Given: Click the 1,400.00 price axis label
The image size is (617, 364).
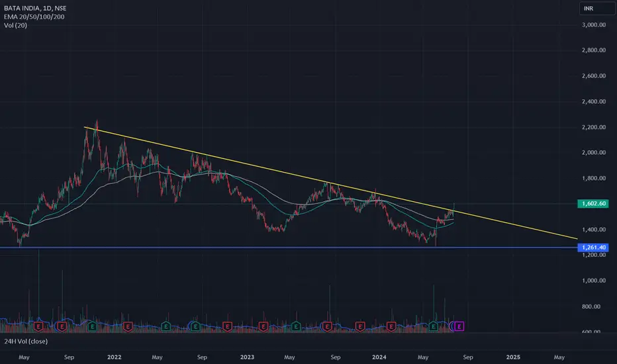Looking at the screenshot, I should [x=594, y=230].
